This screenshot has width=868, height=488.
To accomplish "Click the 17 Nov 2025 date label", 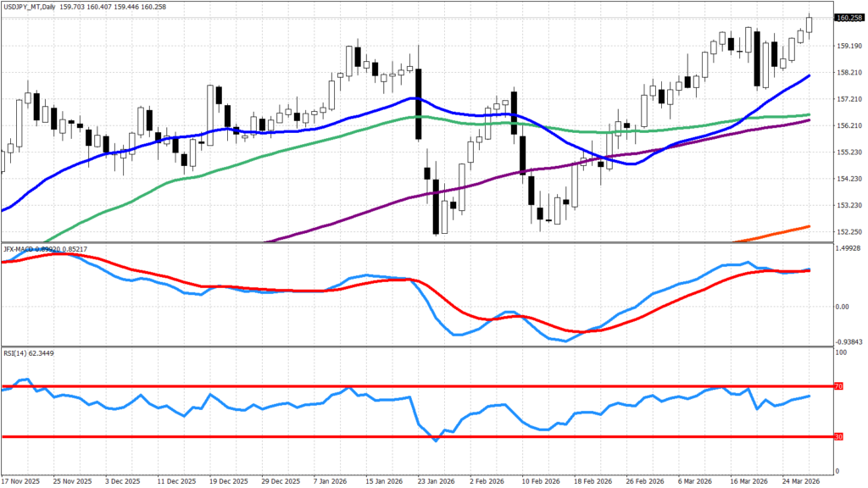I will pyautogui.click(x=21, y=480).
